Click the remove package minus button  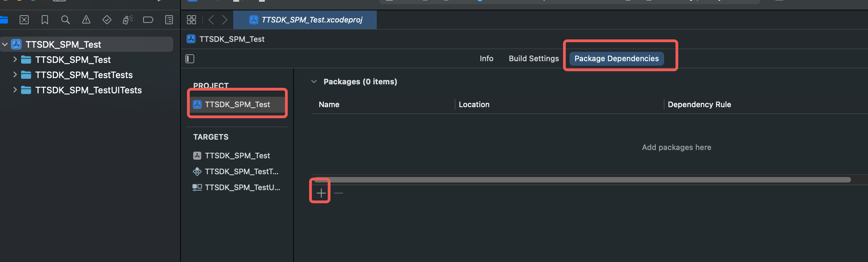tap(339, 193)
